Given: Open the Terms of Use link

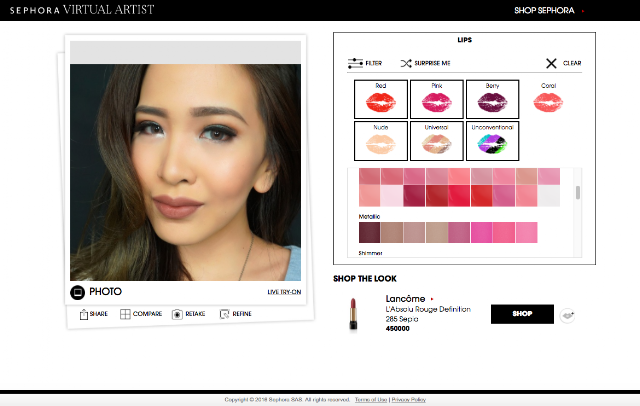Looking at the screenshot, I should point(371,399).
